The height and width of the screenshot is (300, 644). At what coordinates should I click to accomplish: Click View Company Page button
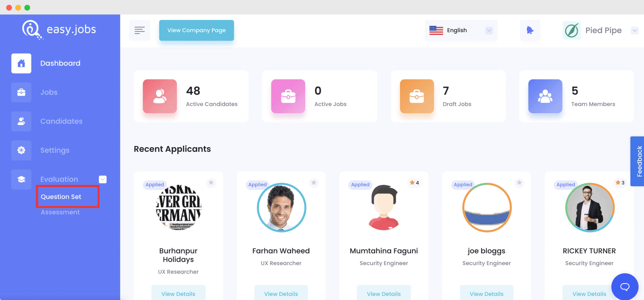(197, 30)
